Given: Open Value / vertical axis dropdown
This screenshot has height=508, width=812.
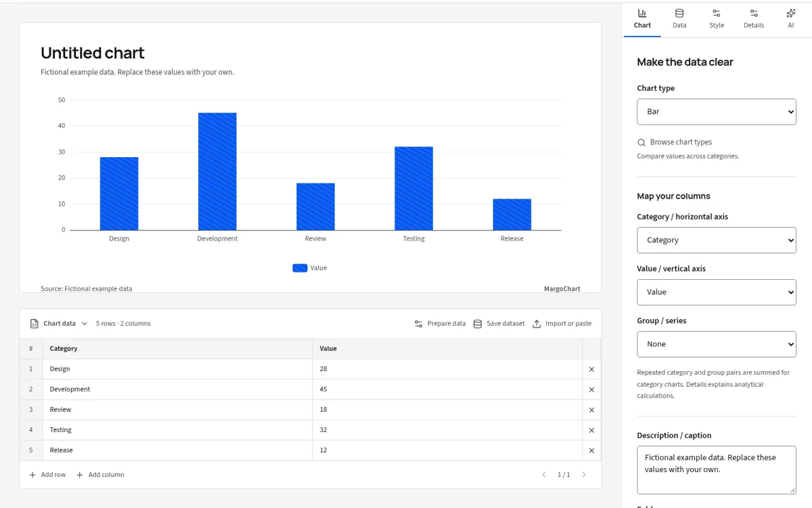Looking at the screenshot, I should [717, 292].
